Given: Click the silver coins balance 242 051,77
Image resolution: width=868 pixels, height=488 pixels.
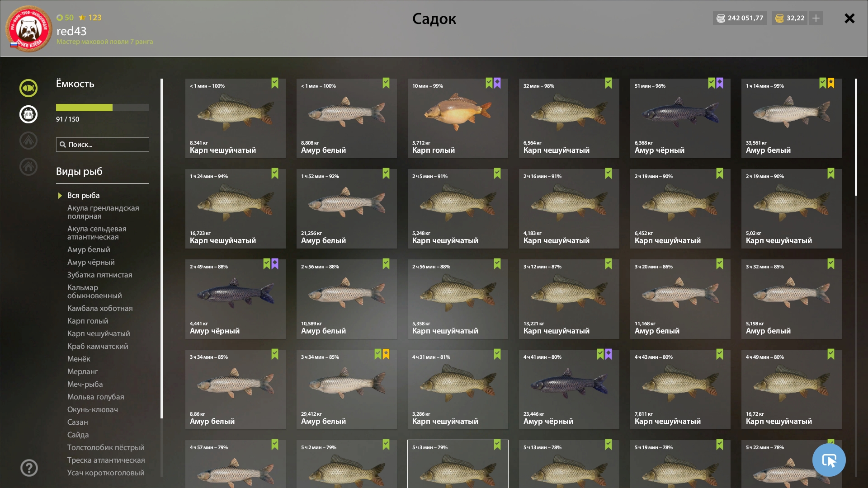Looking at the screenshot, I should (740, 18).
